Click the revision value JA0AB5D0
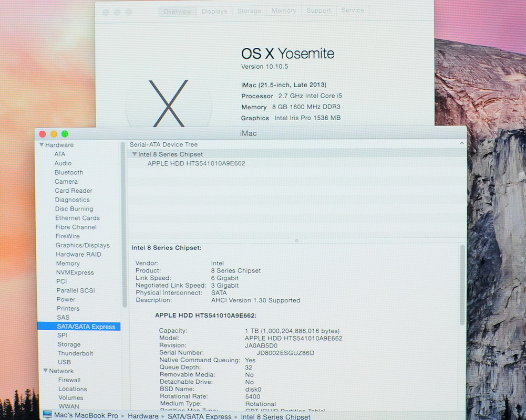Image resolution: width=526 pixels, height=420 pixels. click(x=261, y=345)
